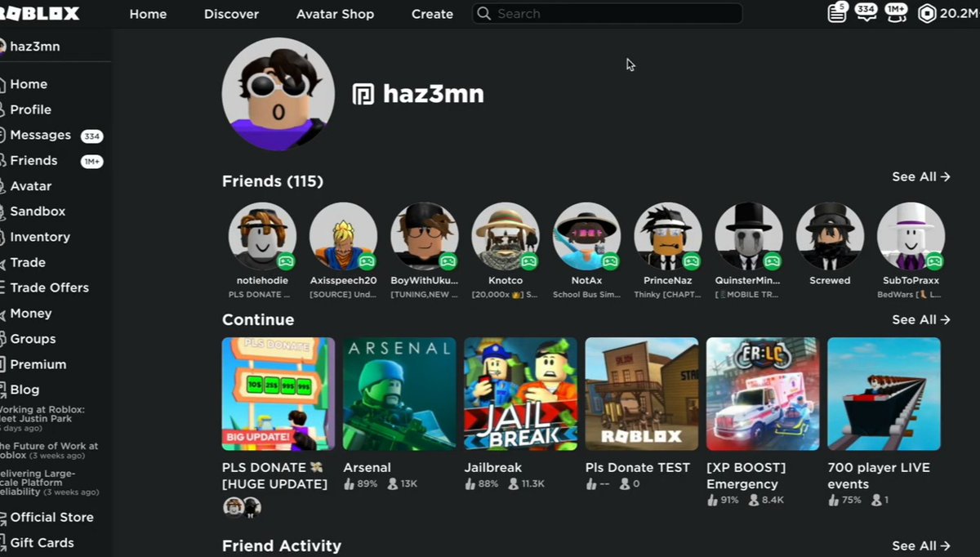
Task: Click See All next to Friend Activity
Action: pos(920,546)
